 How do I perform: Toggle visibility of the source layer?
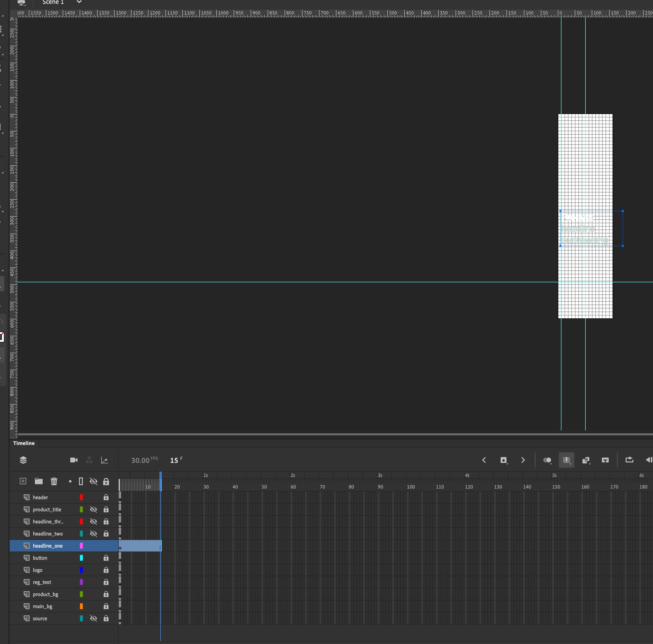[x=93, y=618]
